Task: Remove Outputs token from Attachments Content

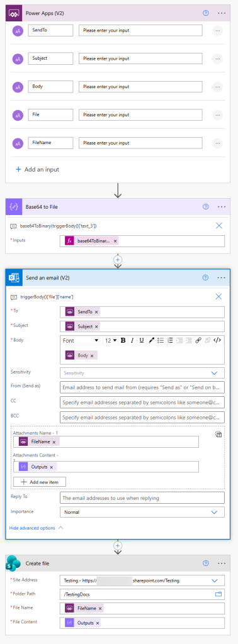Action: [52, 467]
